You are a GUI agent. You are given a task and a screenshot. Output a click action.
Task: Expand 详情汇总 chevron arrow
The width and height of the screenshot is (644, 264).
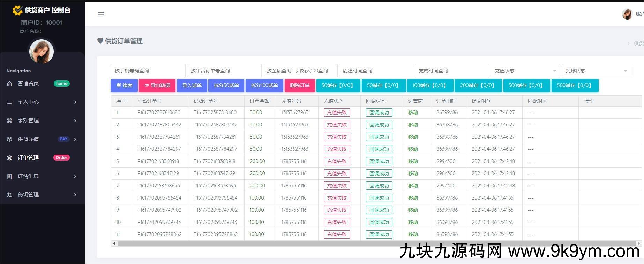coord(75,176)
